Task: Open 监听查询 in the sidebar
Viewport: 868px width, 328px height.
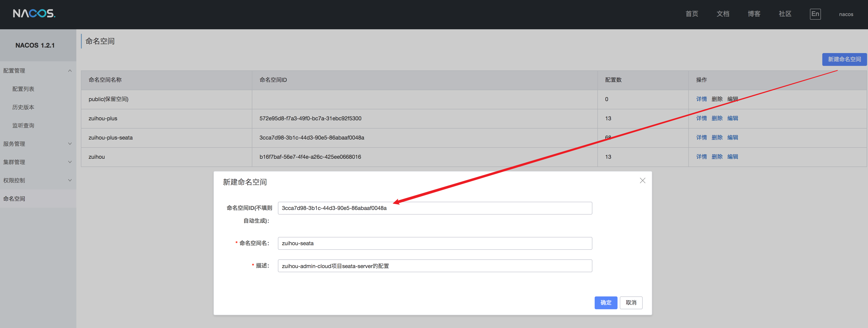Action: [x=23, y=125]
